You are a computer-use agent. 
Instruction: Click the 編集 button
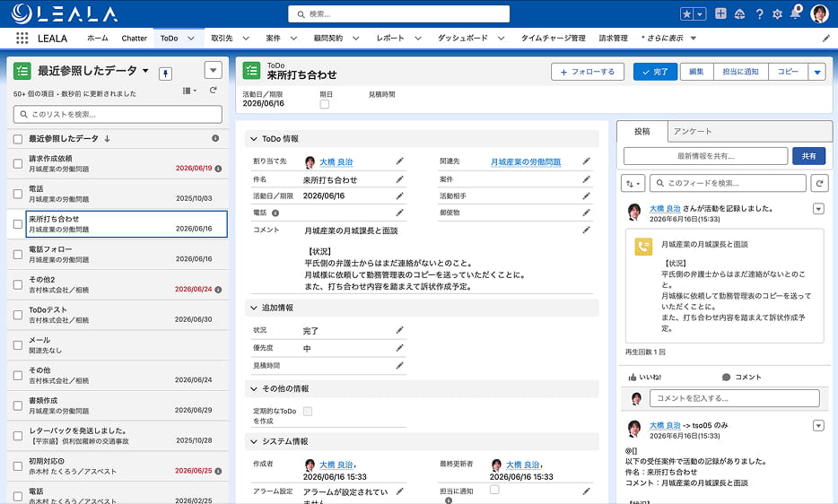(x=696, y=72)
